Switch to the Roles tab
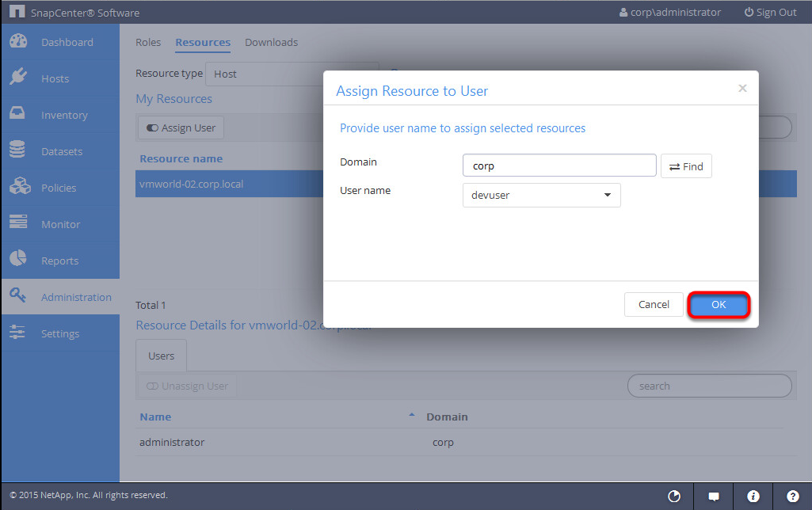Viewport: 812px width, 510px height. pyautogui.click(x=148, y=43)
